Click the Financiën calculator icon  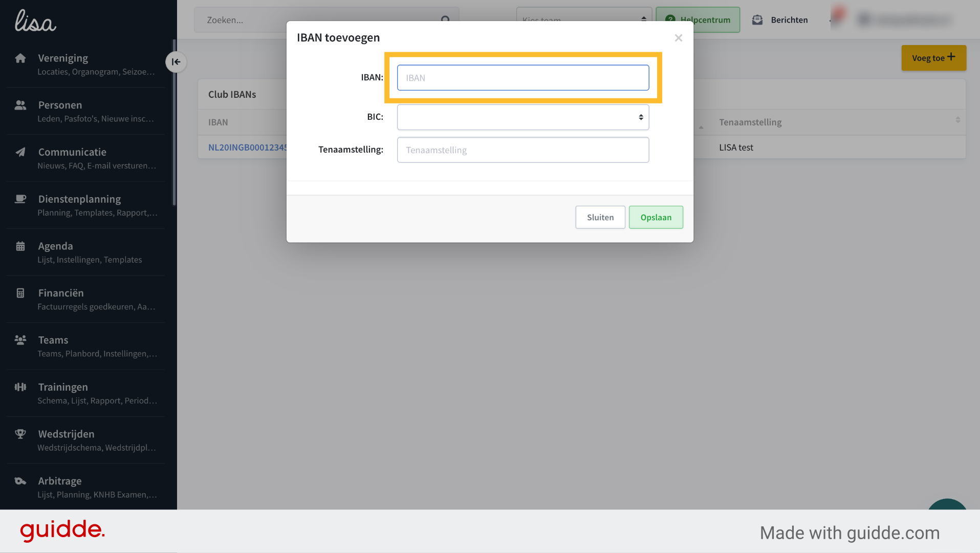point(20,293)
